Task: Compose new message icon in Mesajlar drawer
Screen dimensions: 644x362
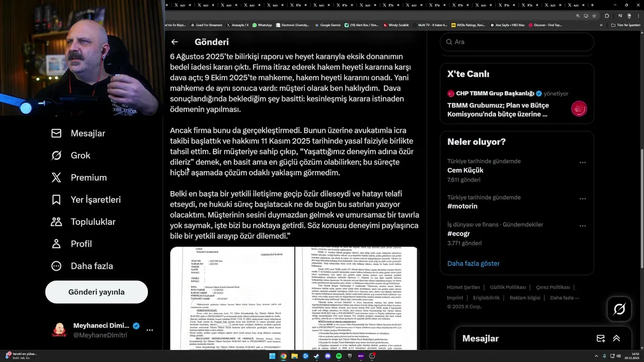Action: click(600, 338)
